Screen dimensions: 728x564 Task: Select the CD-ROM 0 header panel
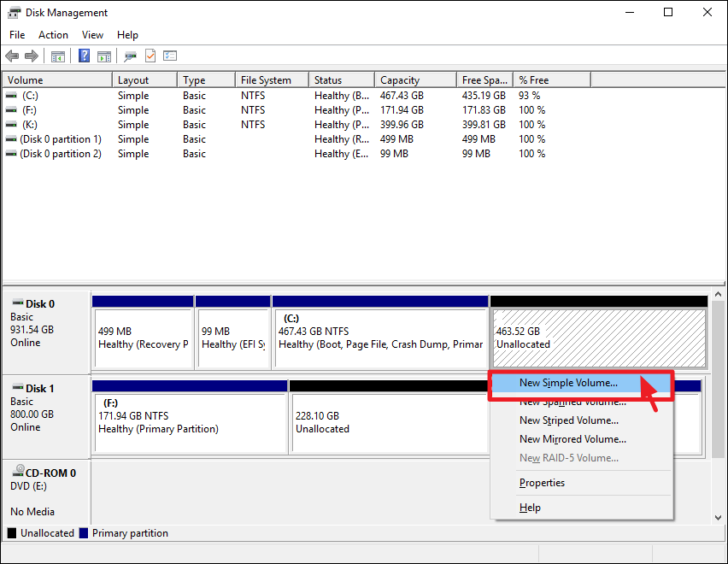[46, 492]
